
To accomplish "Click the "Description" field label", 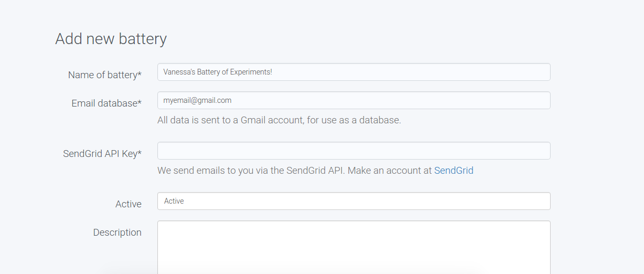I will (x=117, y=233).
